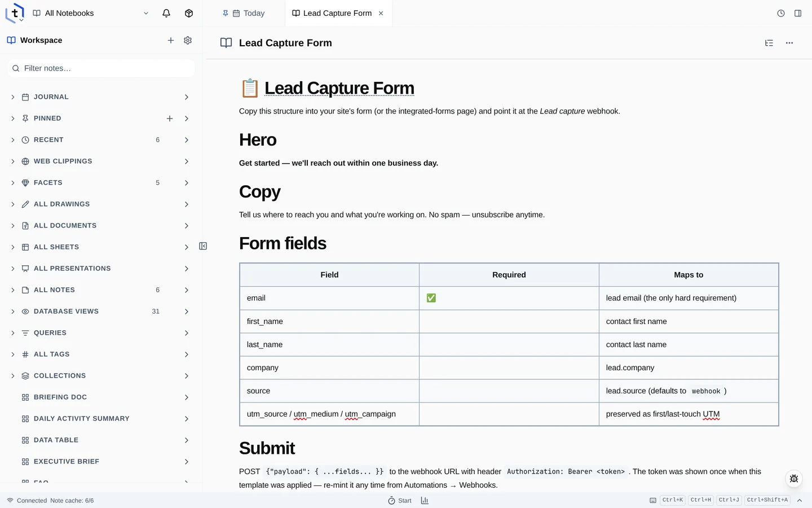Open the Executive Brief collection
The image size is (812, 508).
coord(67,462)
